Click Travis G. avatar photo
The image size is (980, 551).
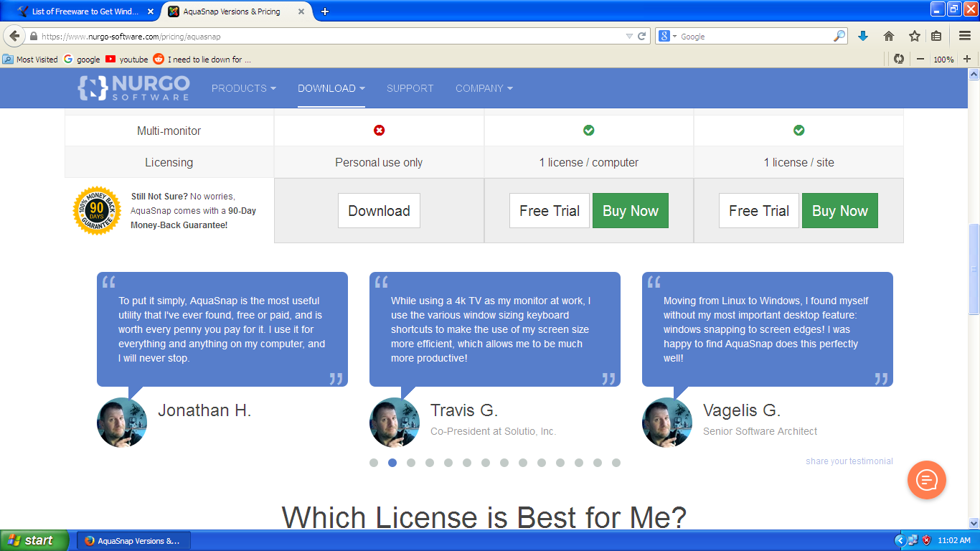[395, 423]
